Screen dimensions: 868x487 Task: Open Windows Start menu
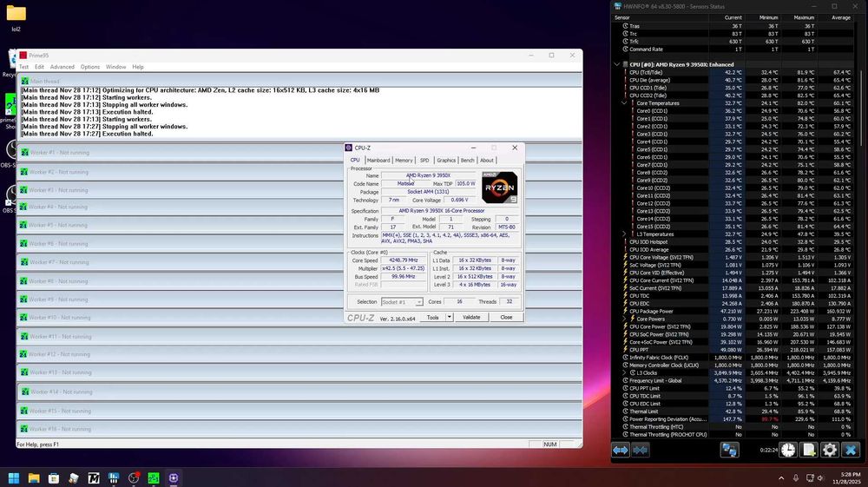[x=14, y=478]
